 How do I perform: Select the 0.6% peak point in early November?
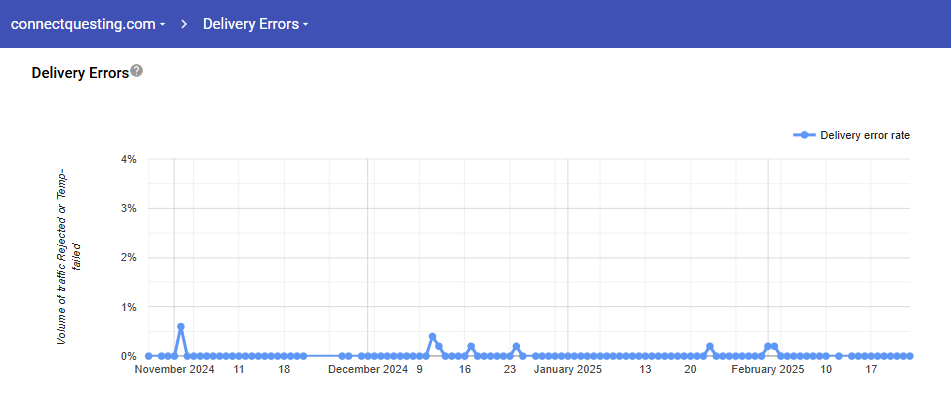[181, 326]
